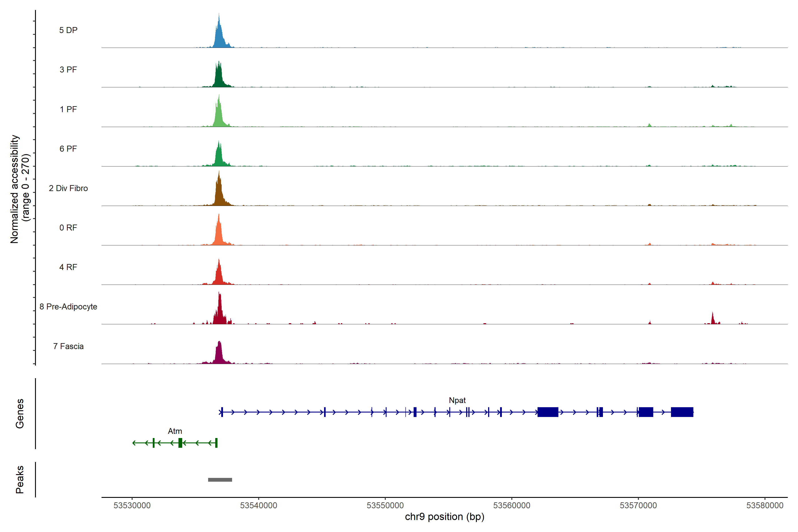Click the chr9 position (bp) axis title
The width and height of the screenshot is (798, 532).
[444, 517]
